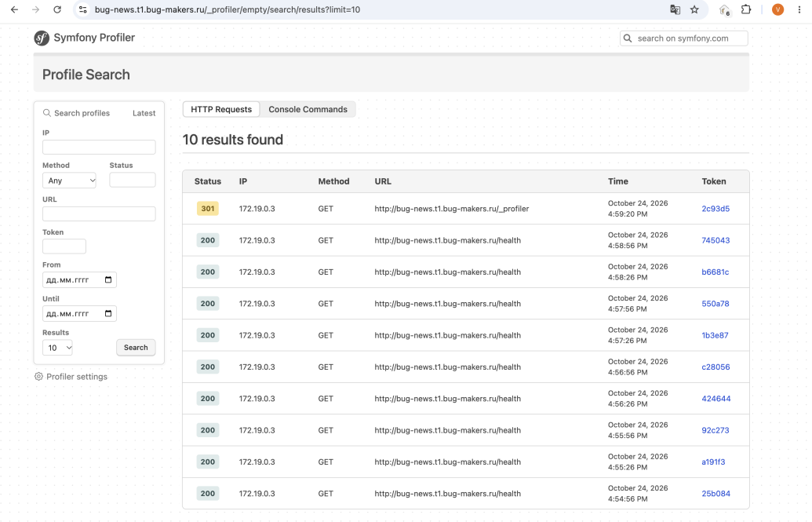
Task: Click the 10 results found heading
Action: click(232, 140)
